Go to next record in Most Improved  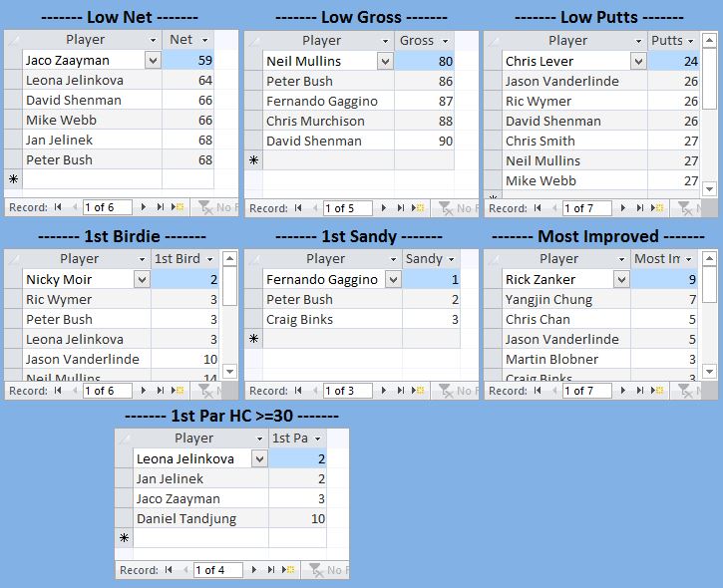622,391
